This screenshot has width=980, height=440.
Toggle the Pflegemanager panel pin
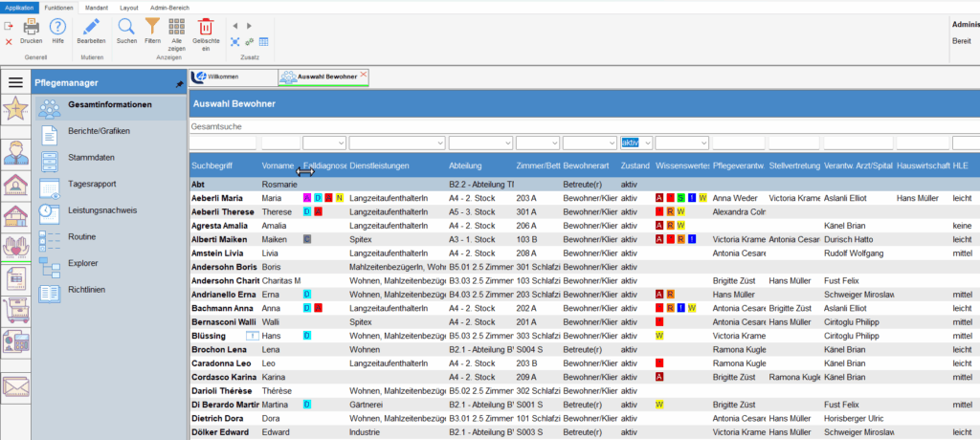pos(180,84)
